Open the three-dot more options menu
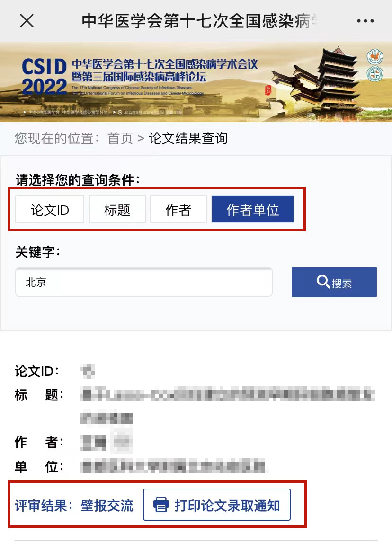The image size is (392, 542). pos(365,21)
